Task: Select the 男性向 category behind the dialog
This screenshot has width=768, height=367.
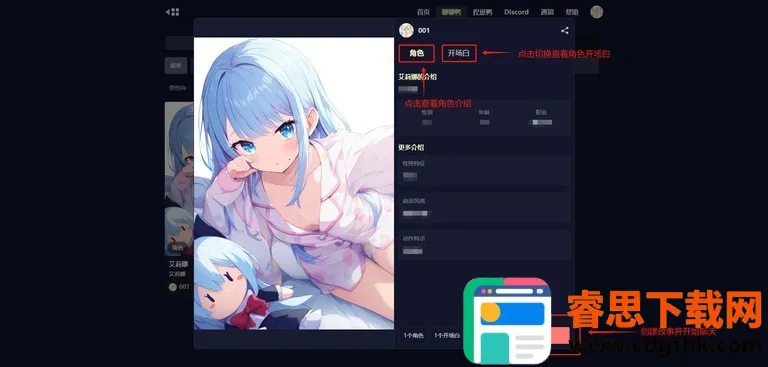Action: click(177, 88)
